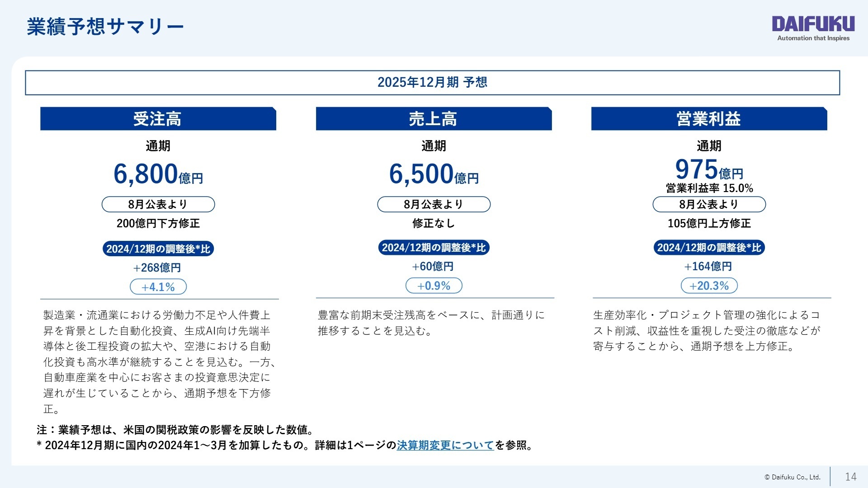Expand the 8月公表より pill under 営業利益
The width and height of the screenshot is (868, 488).
coord(708,204)
